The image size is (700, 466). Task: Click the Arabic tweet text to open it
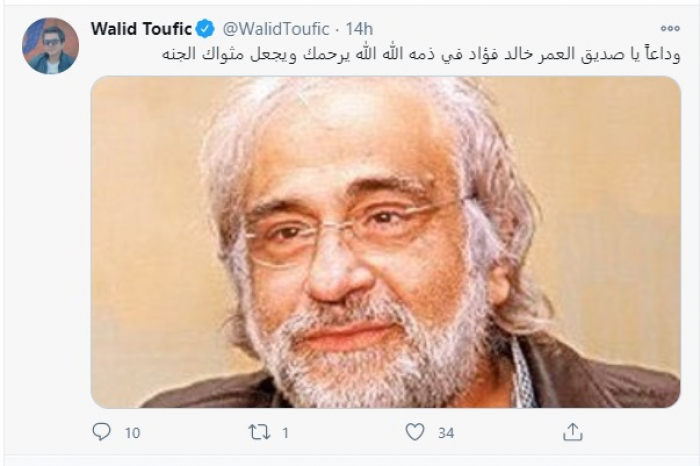pos(421,55)
